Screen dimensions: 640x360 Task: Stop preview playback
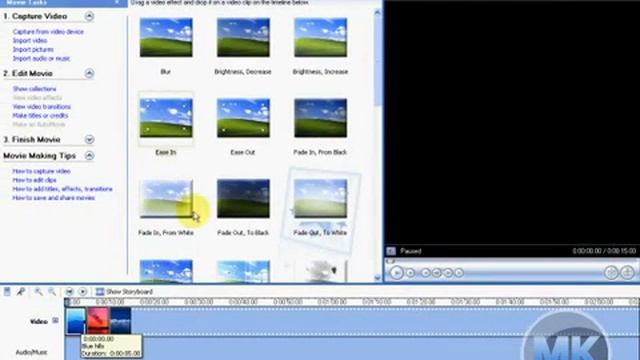[x=411, y=273]
